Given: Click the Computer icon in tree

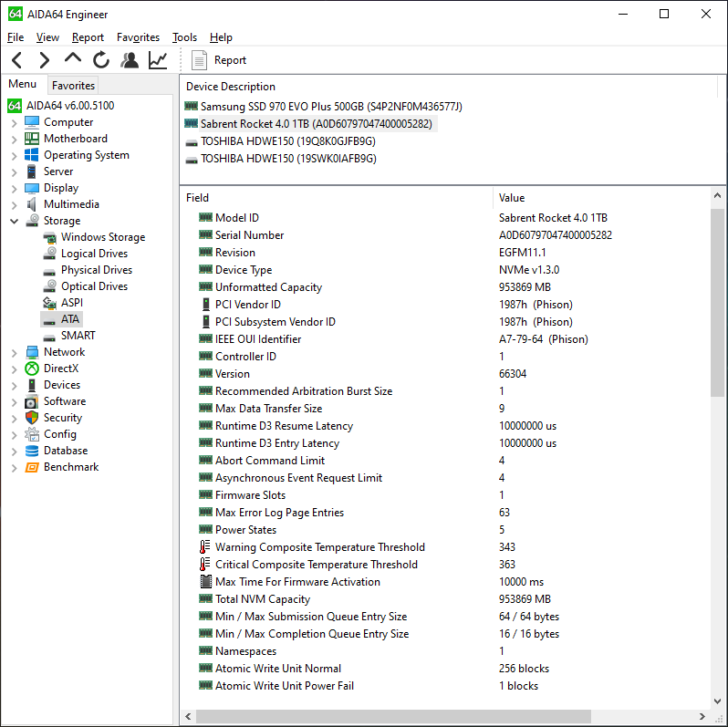Looking at the screenshot, I should point(32,122).
